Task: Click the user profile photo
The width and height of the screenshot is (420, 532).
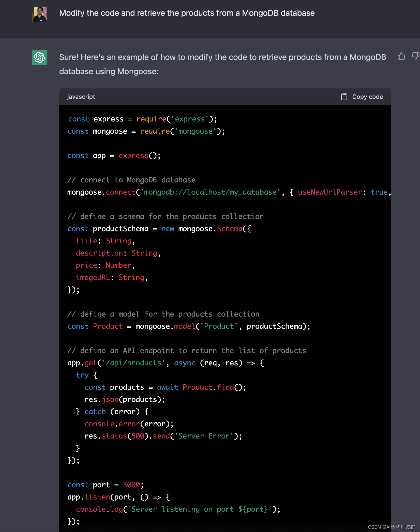Action: tap(39, 14)
